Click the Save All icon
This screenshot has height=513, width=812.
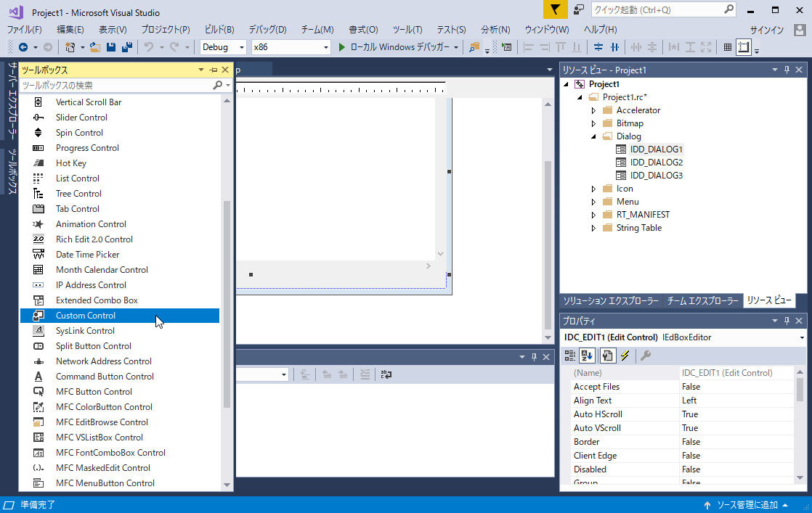pyautogui.click(x=127, y=47)
